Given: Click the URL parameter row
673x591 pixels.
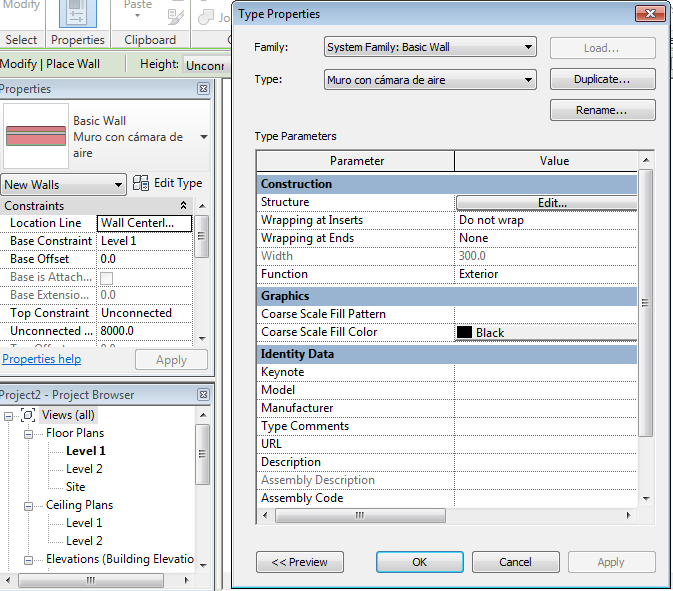Looking at the screenshot, I should [447, 444].
